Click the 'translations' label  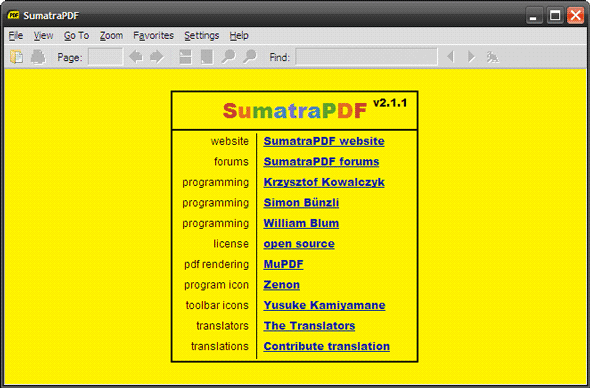220,346
